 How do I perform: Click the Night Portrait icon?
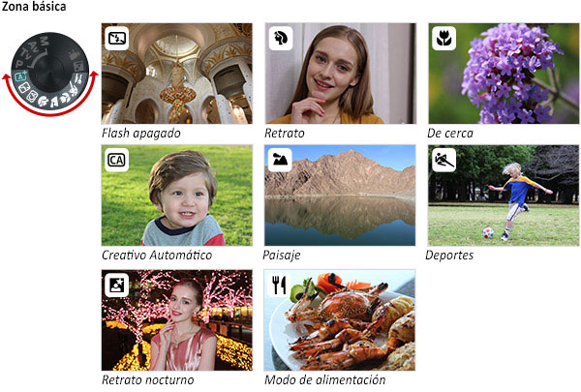pyautogui.click(x=117, y=285)
